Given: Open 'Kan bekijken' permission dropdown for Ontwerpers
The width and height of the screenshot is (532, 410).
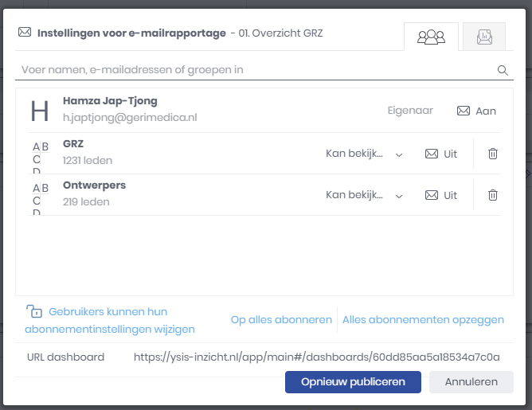Looking at the screenshot, I should click(x=364, y=195).
